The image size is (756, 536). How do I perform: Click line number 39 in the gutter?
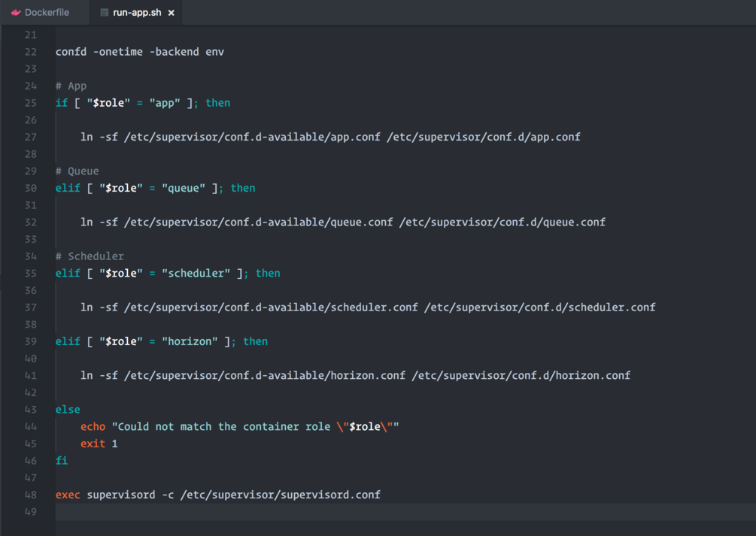[x=30, y=341]
